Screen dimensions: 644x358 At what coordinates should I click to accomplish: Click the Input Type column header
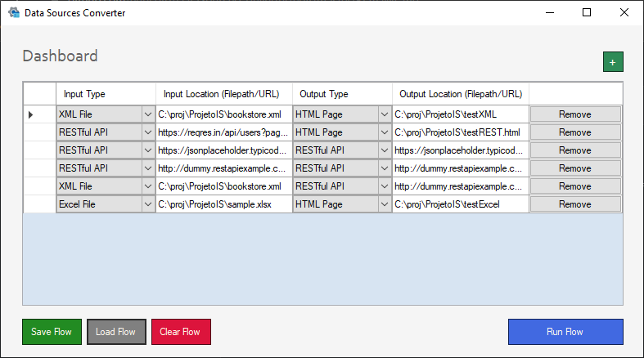pos(106,94)
